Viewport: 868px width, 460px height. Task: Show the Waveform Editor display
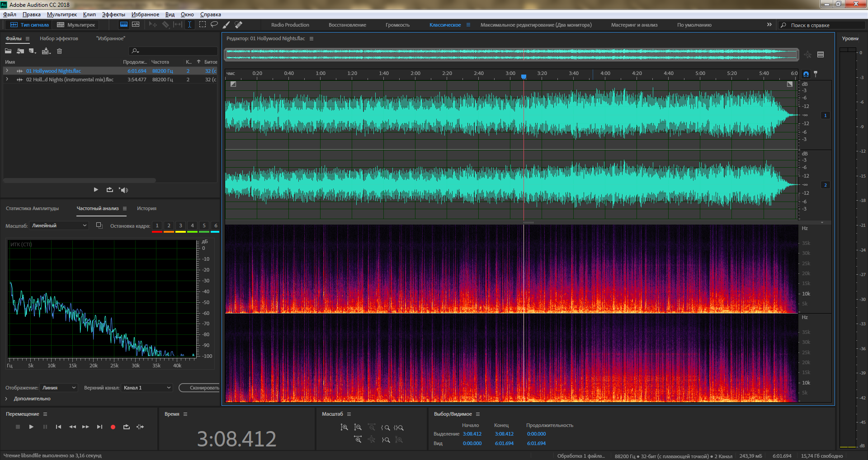tap(124, 25)
